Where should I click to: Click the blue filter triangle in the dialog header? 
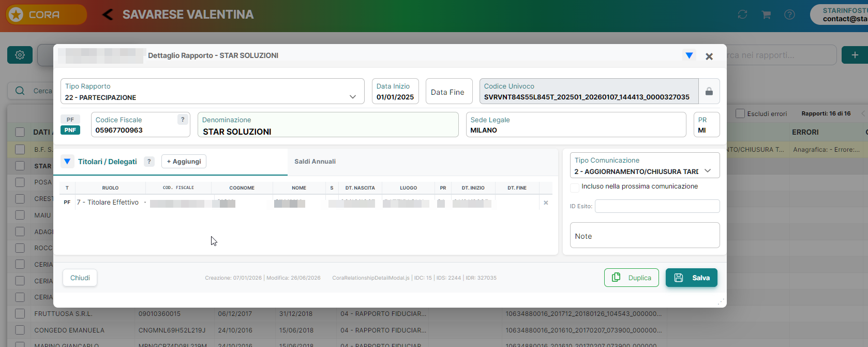[689, 55]
